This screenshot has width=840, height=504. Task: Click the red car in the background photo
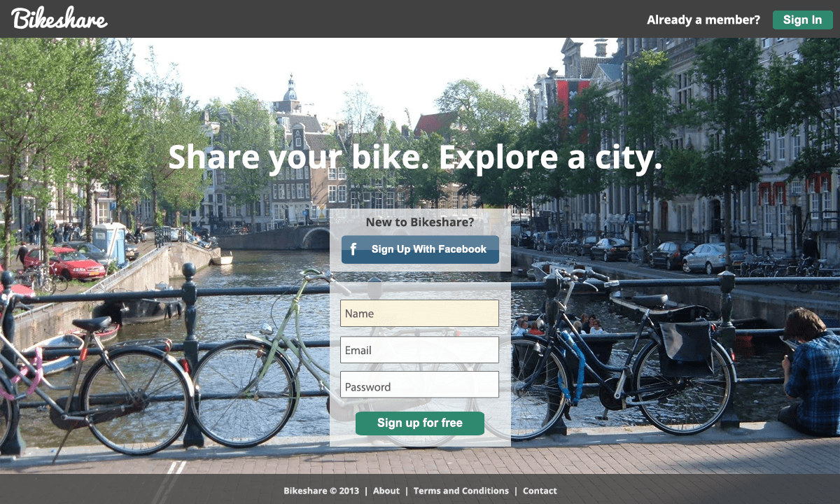(66, 262)
